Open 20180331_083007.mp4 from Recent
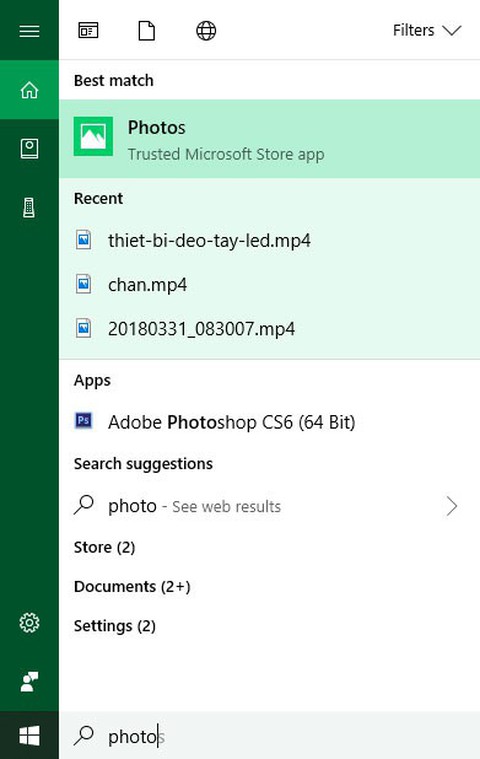The width and height of the screenshot is (480, 759). [270, 329]
